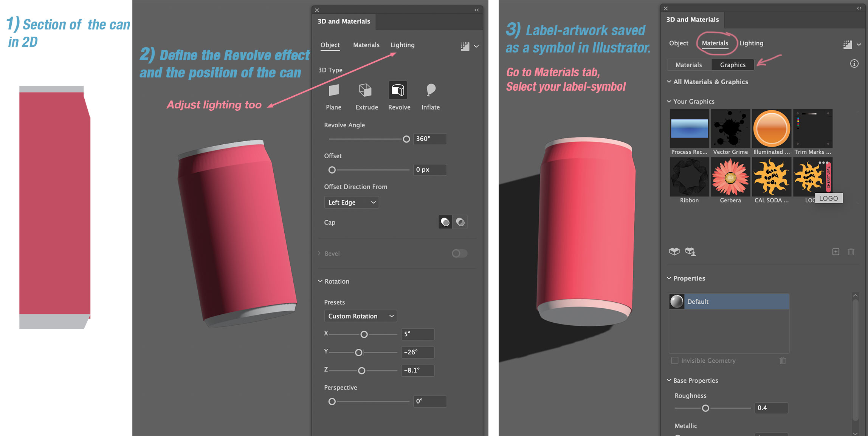Click the Revolve 3D type icon
The height and width of the screenshot is (436, 868).
(398, 91)
